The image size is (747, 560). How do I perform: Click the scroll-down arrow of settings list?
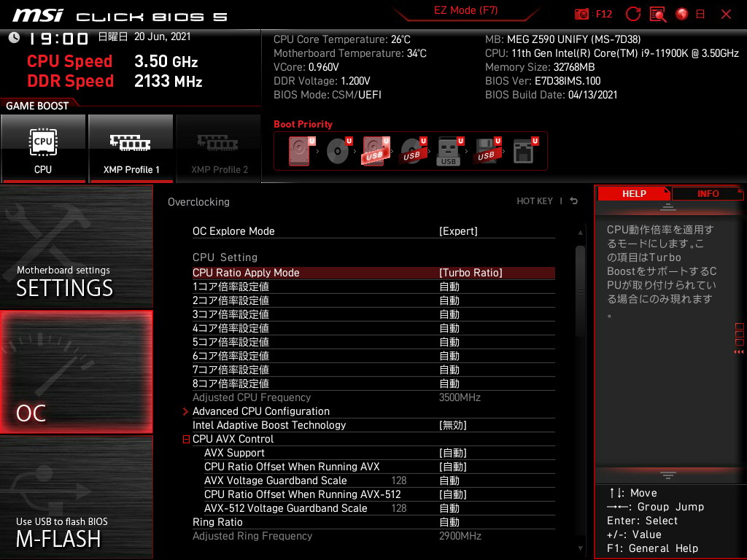(x=580, y=548)
